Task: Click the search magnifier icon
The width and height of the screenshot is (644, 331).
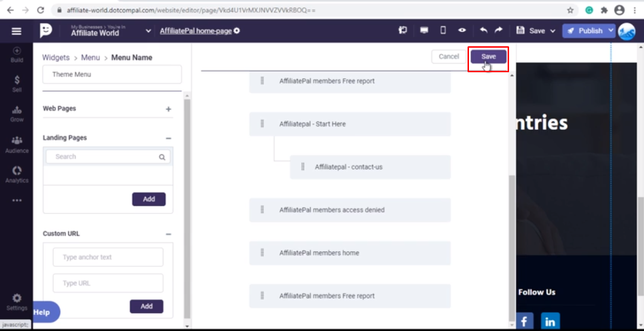Action: [162, 157]
